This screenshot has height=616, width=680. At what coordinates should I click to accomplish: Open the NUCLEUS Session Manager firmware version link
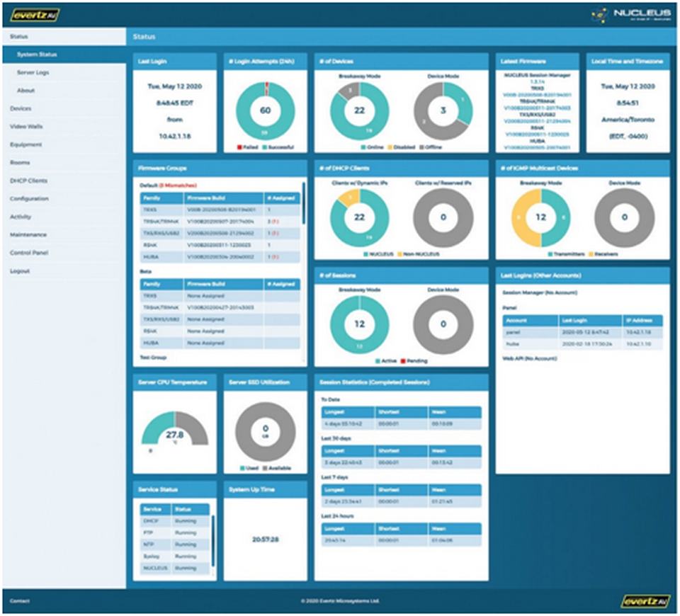pos(536,81)
